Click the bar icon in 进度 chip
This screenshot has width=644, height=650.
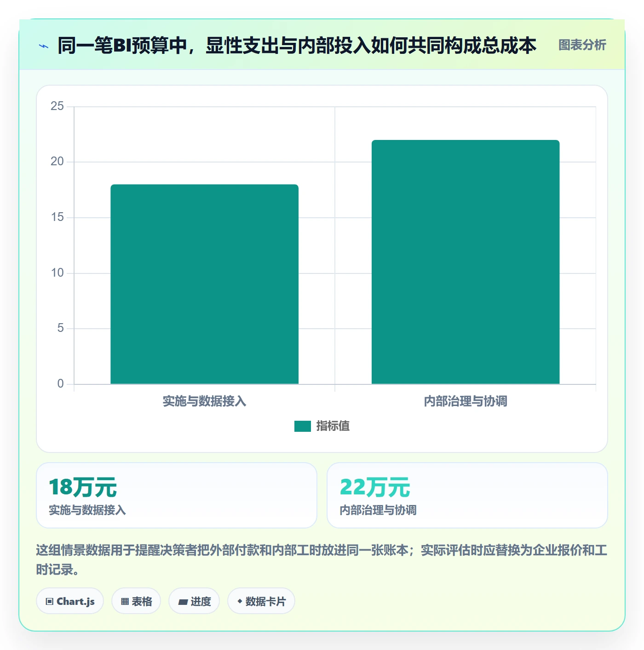tap(183, 602)
